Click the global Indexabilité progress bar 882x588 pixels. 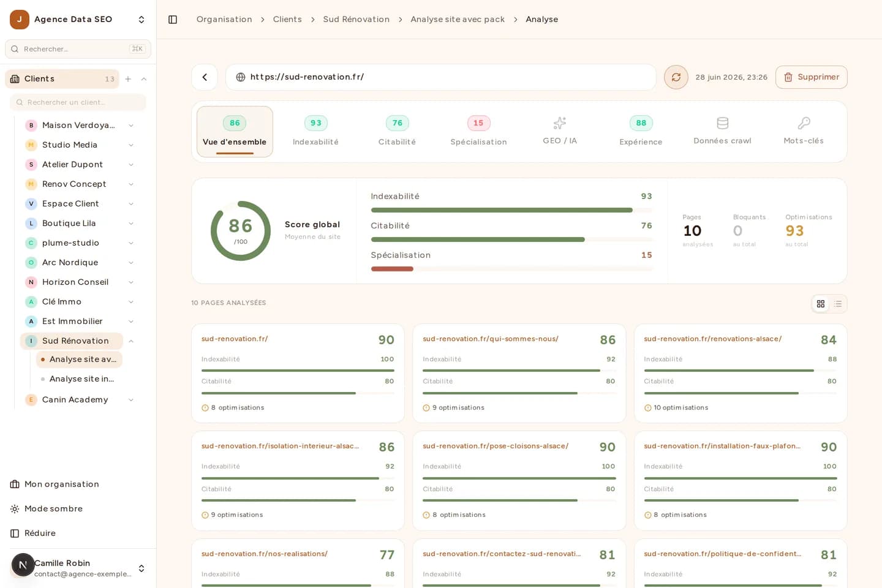(512, 210)
